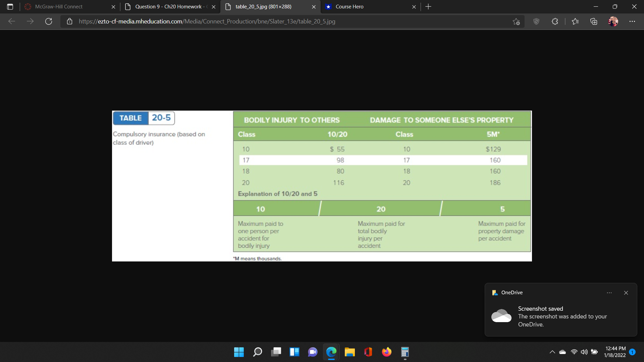
Task: Open the Extensions puzzle icon
Action: pos(555,21)
